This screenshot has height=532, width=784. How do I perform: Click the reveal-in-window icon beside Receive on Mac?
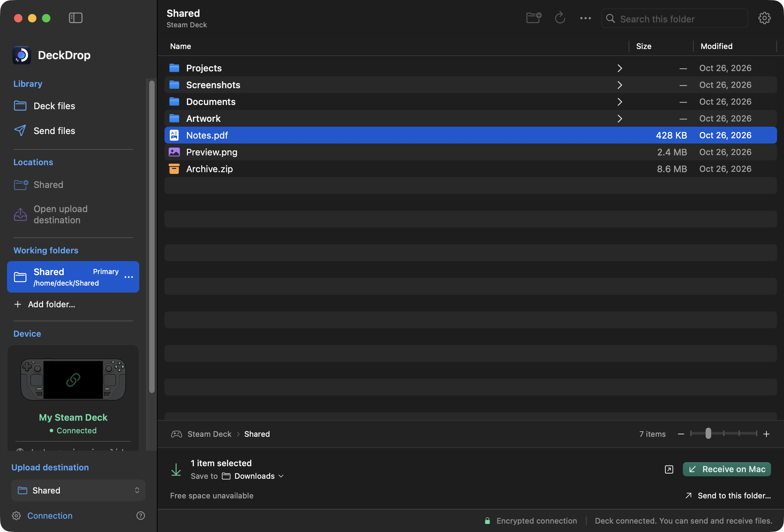[x=669, y=469]
